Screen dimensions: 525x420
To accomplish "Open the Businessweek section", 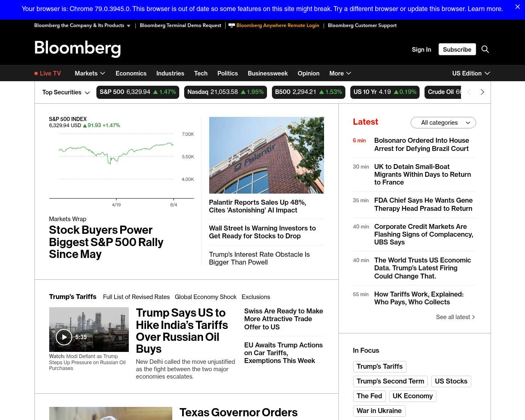I will coord(268,73).
